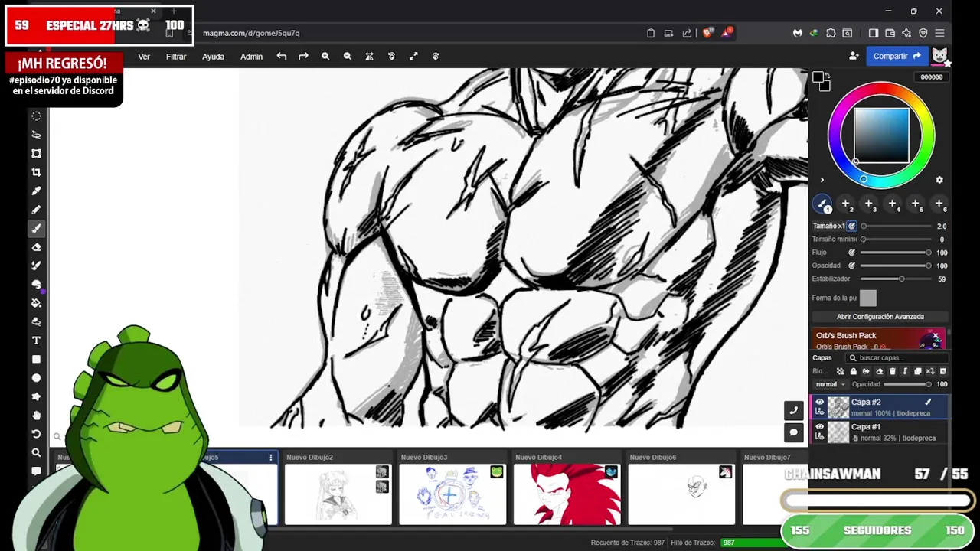980x551 pixels.
Task: Select the lasso selection tool
Action: coord(36,135)
